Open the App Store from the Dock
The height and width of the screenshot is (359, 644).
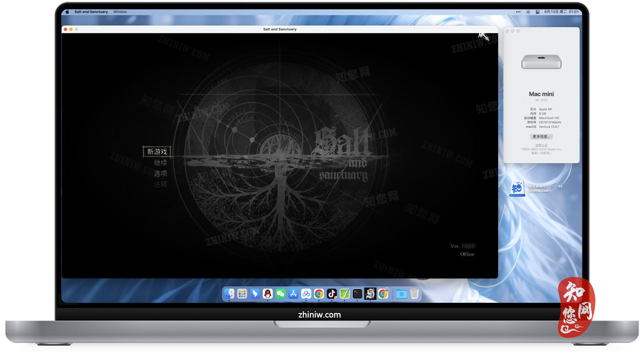tap(293, 294)
